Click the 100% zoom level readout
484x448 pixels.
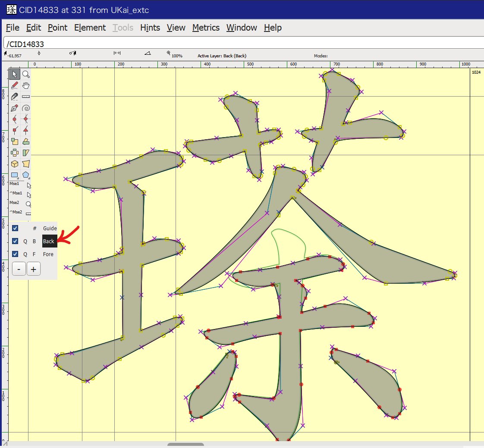coord(177,56)
